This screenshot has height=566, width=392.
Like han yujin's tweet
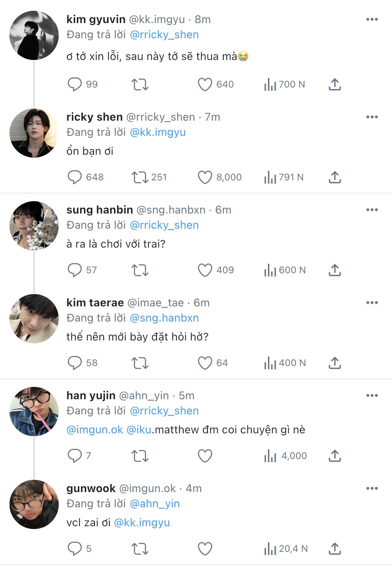tap(205, 456)
